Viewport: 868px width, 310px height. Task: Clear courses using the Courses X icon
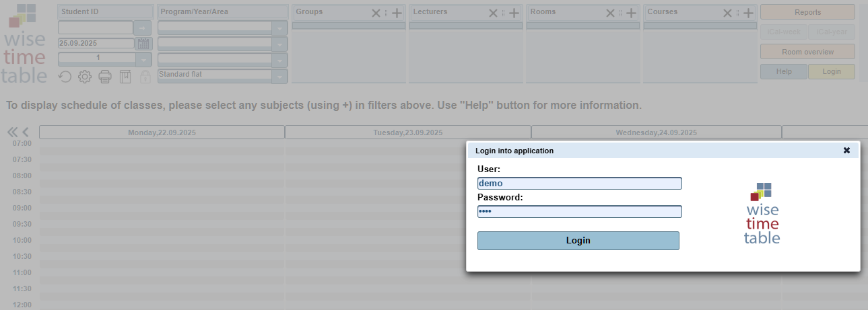[x=727, y=13]
